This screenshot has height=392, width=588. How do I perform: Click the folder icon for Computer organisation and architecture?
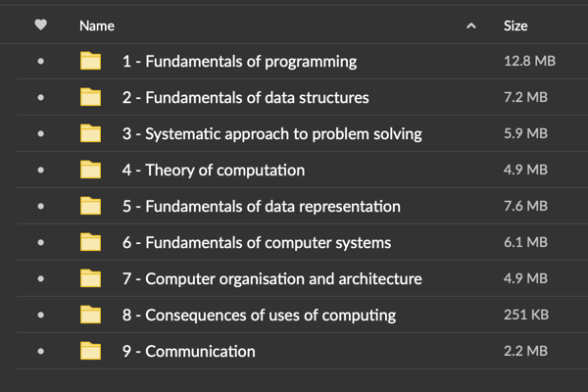point(91,279)
